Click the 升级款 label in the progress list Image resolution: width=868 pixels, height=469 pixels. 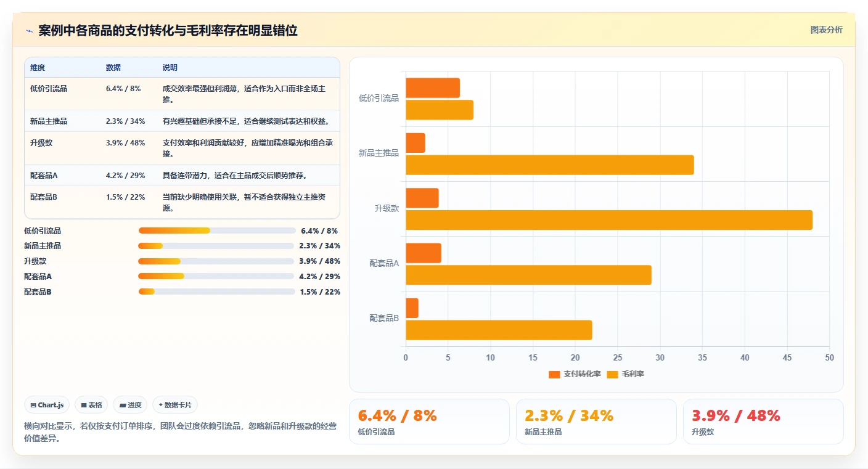coord(35,261)
